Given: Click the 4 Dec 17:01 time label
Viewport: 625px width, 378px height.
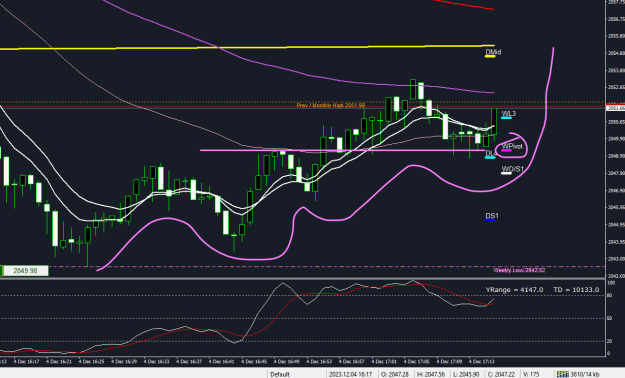Looking at the screenshot, I should click(x=384, y=362).
